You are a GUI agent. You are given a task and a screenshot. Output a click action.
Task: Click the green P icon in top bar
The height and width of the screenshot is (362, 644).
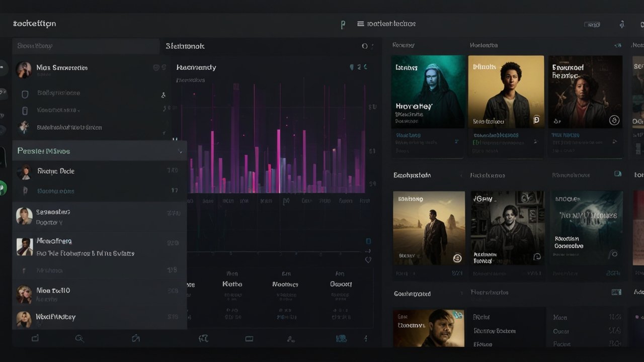[x=343, y=25]
